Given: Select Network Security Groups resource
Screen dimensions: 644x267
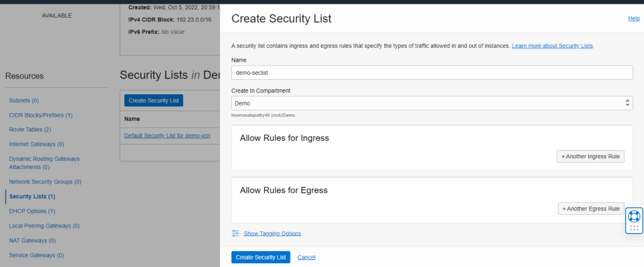Looking at the screenshot, I should pyautogui.click(x=45, y=182).
